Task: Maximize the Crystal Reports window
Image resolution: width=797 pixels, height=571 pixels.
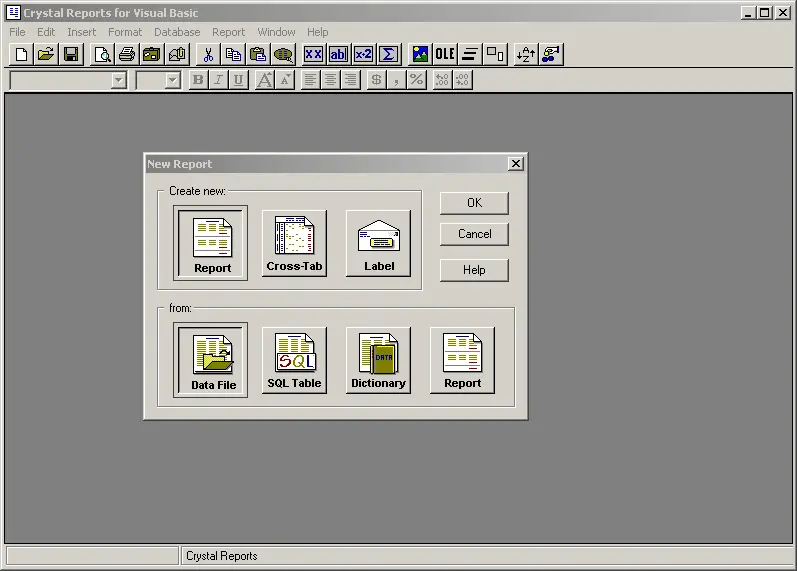Action: tap(765, 13)
